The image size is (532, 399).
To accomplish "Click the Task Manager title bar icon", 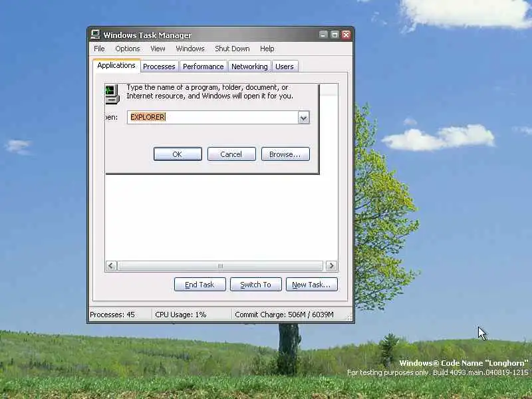I will (x=95, y=35).
